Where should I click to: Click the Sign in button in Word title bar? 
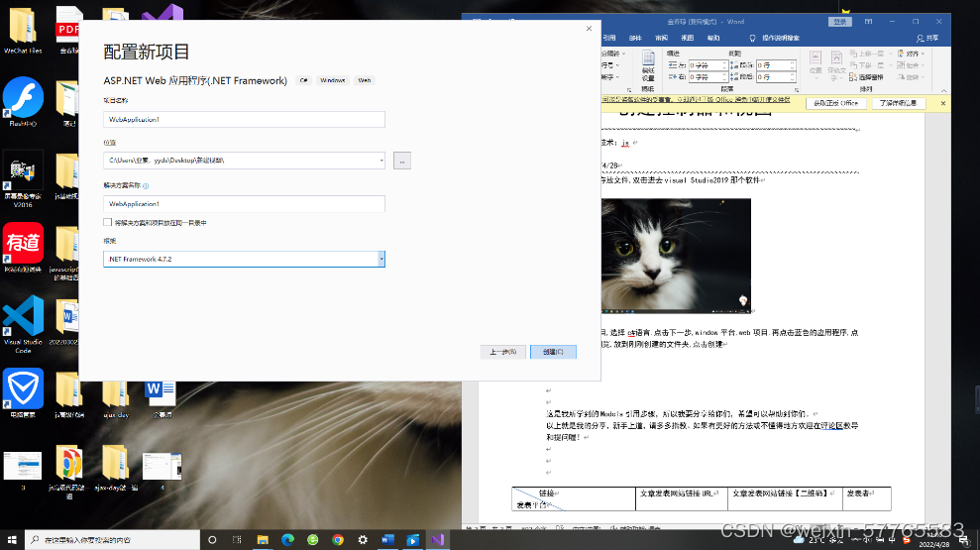pyautogui.click(x=840, y=22)
